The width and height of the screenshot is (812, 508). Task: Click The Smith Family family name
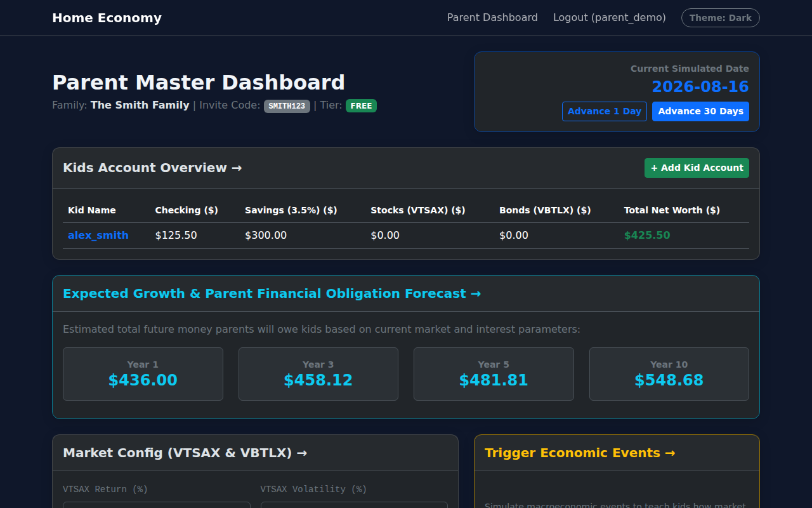tap(140, 105)
